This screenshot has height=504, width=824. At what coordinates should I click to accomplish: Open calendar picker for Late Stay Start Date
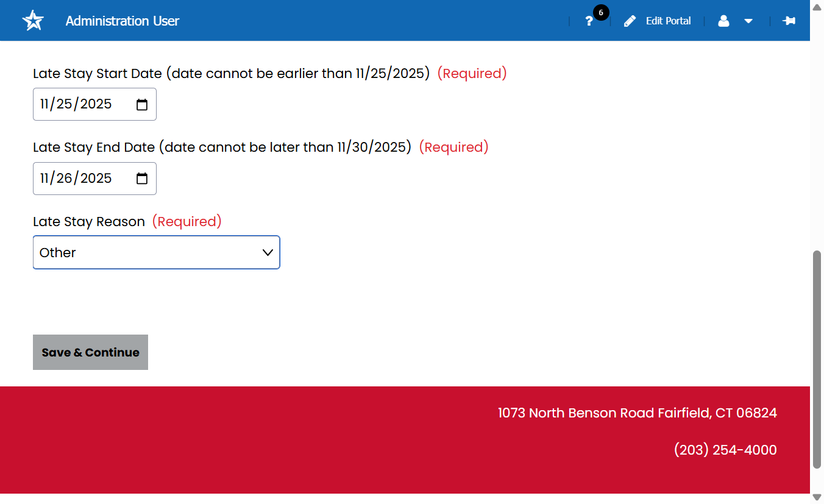(x=142, y=105)
